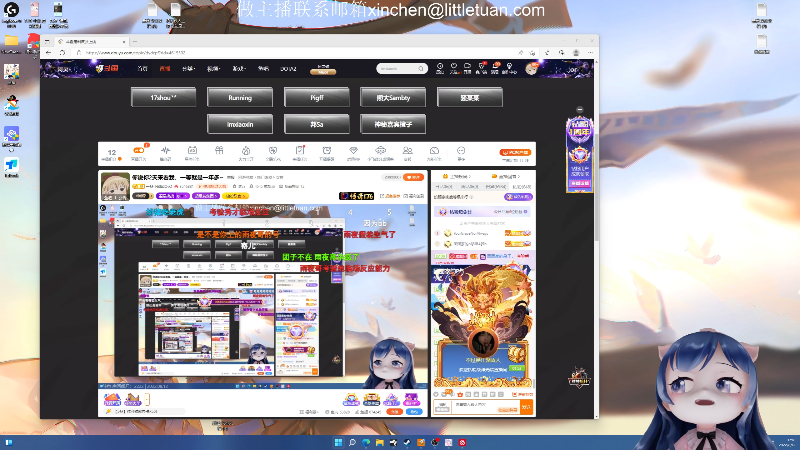Open a new browser tab with the plus
800x450 pixels.
click(x=135, y=41)
